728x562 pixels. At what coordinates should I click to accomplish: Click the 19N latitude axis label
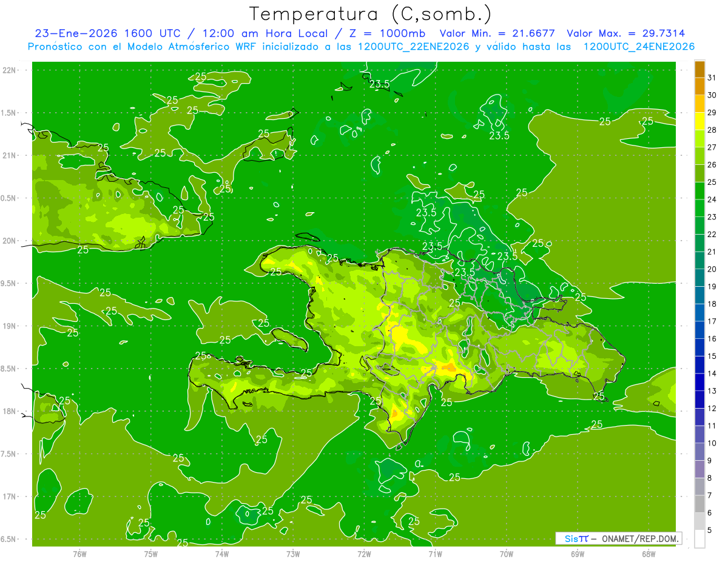(9, 326)
